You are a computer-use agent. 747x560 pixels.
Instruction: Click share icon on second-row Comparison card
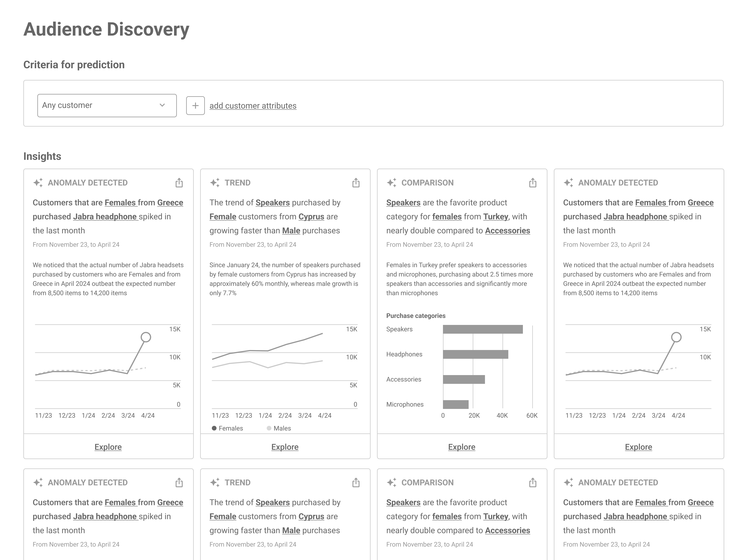(533, 482)
